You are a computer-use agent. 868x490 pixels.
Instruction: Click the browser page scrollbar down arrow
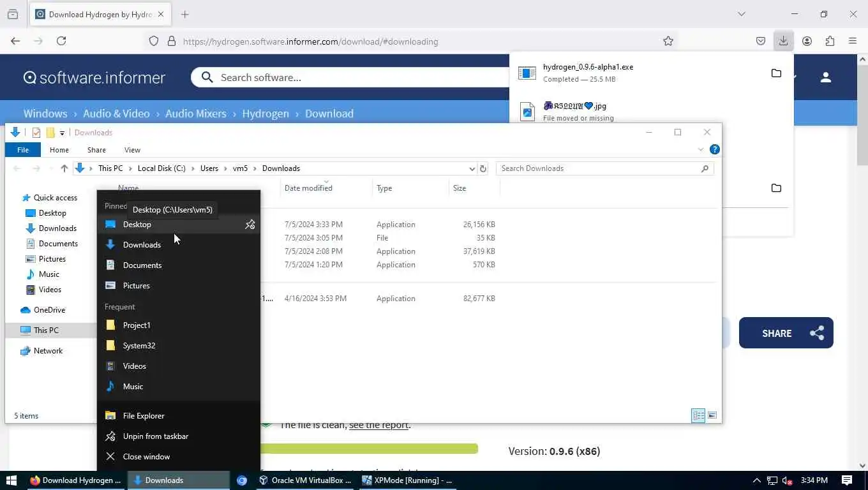pos(862,466)
